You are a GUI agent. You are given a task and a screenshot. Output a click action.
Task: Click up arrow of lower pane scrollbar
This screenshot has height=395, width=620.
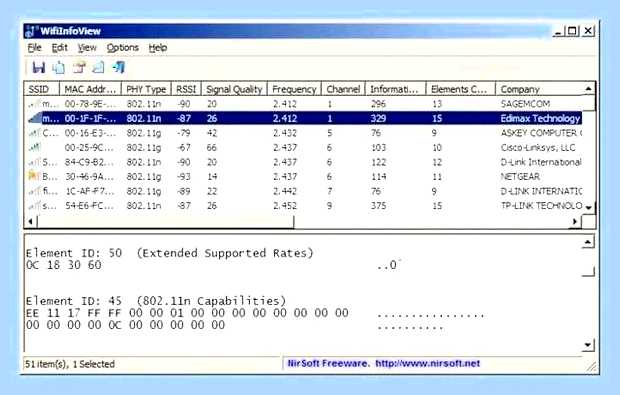588,242
